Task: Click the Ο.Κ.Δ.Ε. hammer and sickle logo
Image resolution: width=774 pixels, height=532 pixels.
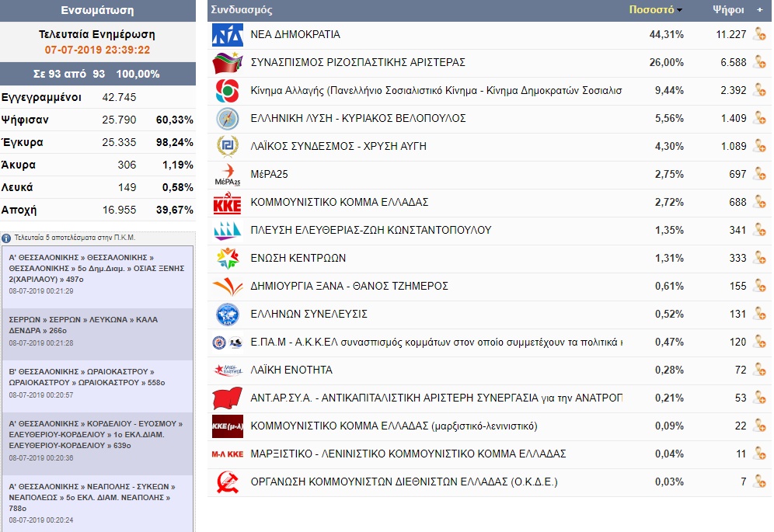Action: click(x=228, y=482)
